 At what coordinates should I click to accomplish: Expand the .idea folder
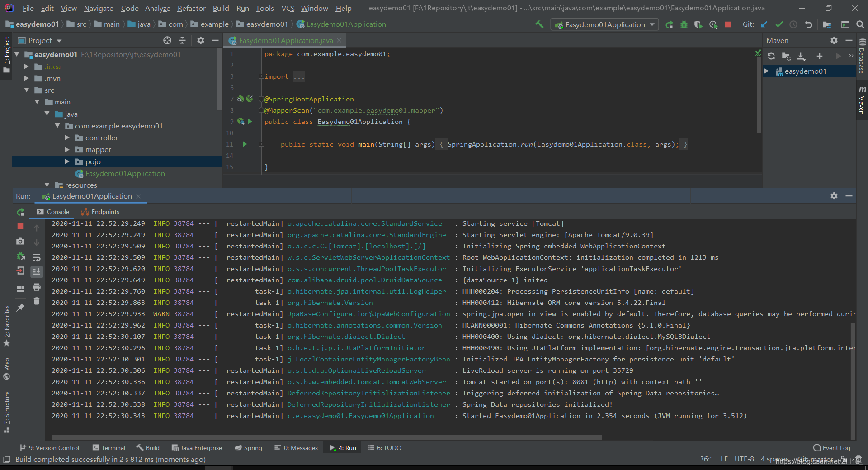click(26, 66)
